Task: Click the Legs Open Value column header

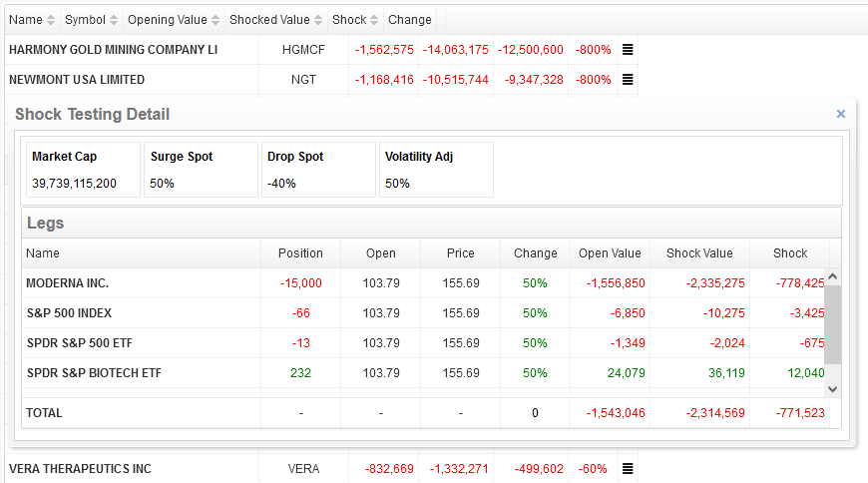Action: (610, 253)
